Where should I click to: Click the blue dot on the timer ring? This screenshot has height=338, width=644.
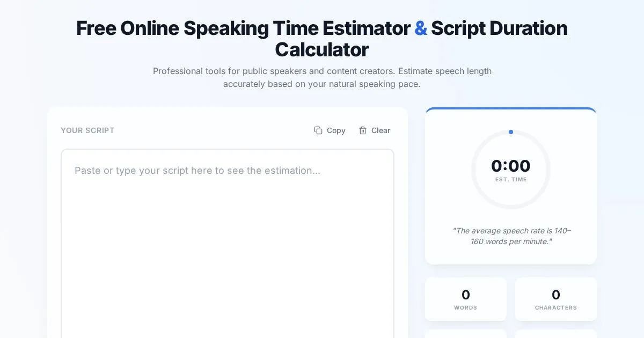[x=511, y=132]
